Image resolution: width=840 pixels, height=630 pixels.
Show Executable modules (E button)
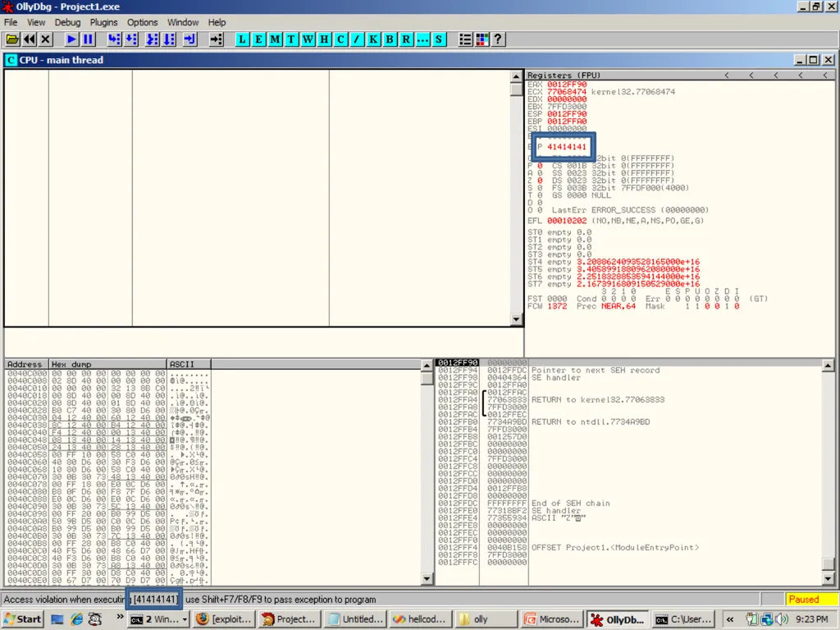click(x=258, y=39)
